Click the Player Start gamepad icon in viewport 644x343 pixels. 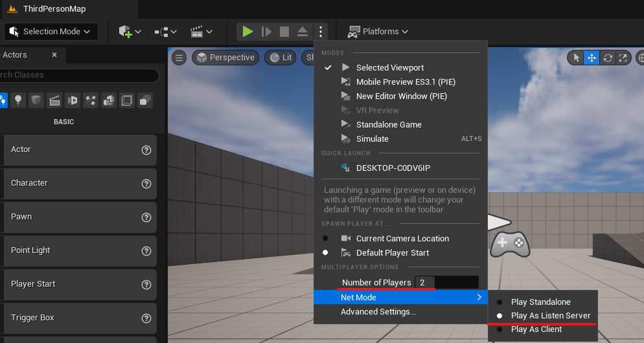click(510, 244)
